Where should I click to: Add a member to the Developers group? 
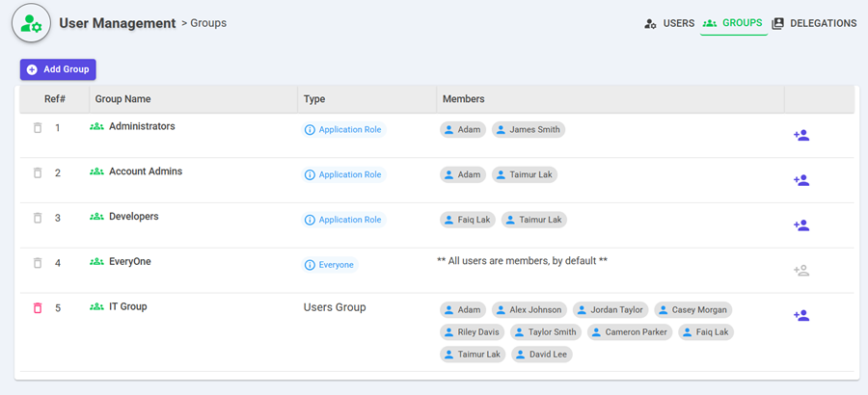point(800,225)
